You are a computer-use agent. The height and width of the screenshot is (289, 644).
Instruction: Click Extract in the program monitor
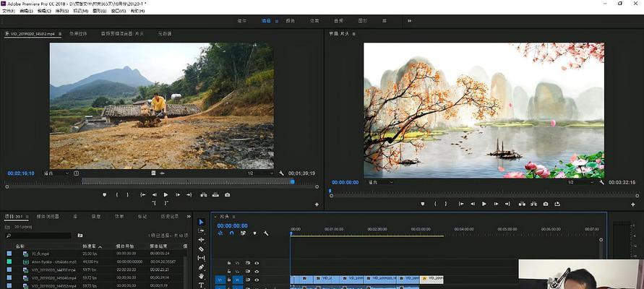(x=533, y=204)
